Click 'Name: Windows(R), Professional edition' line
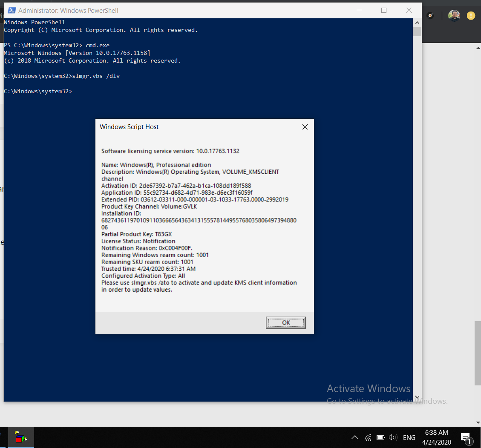 tap(156, 165)
